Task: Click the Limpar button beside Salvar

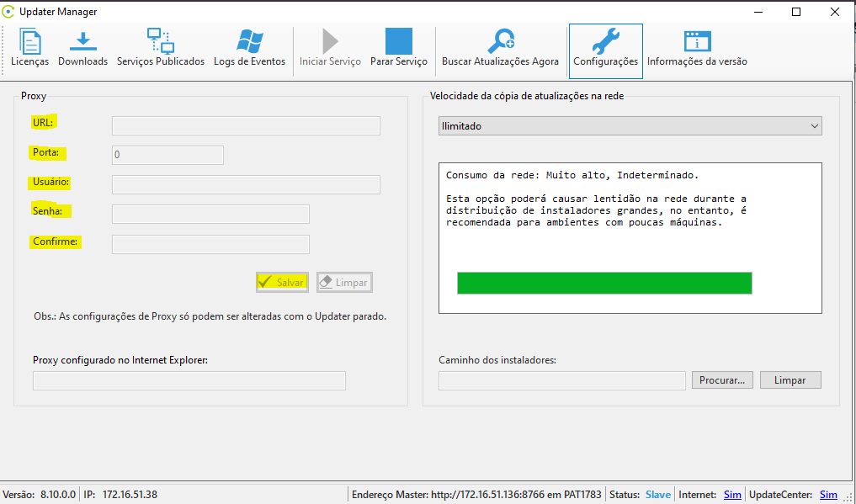Action: point(344,283)
